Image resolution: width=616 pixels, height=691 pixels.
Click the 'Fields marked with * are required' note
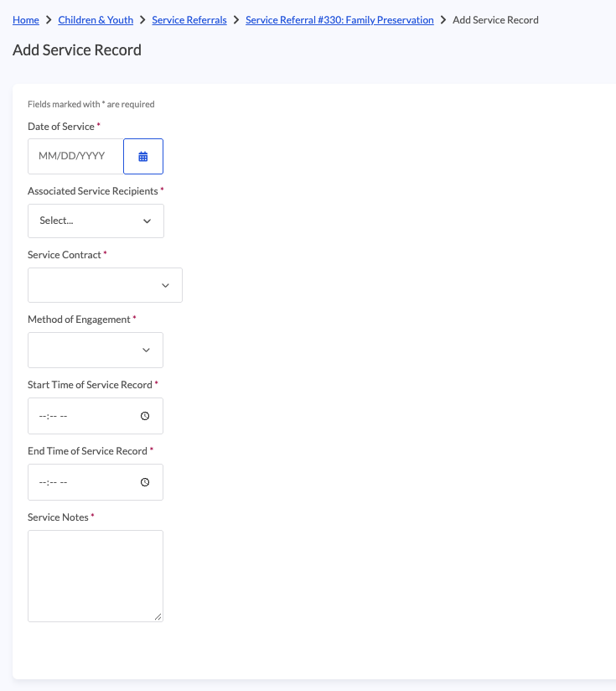click(91, 105)
